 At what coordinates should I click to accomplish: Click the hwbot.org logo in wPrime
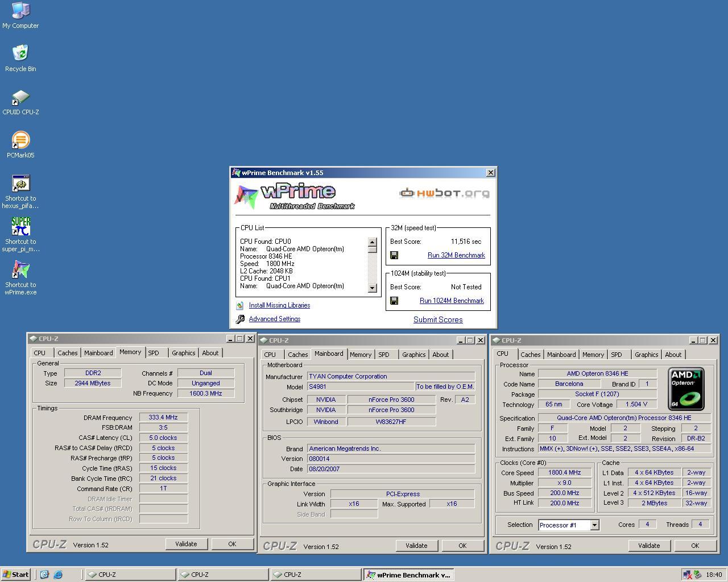click(444, 193)
